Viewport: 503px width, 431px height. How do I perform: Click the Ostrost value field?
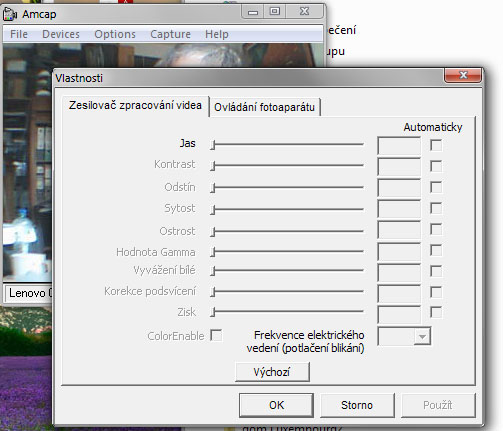(399, 229)
